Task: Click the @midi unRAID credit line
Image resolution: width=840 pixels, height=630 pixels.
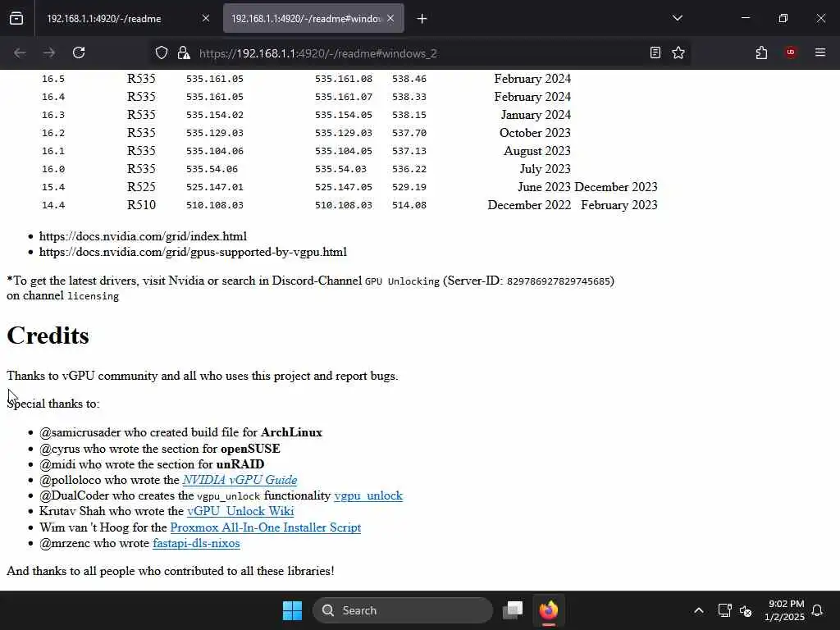Action: (152, 464)
